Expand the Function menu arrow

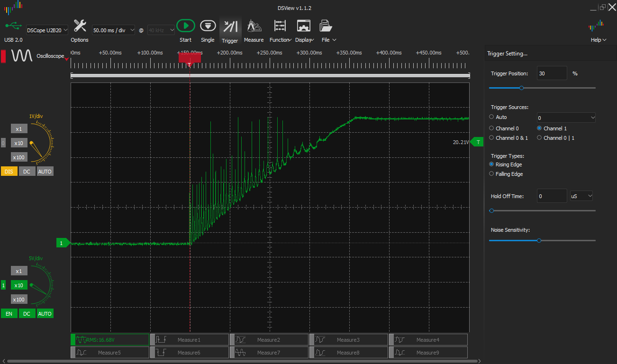click(x=290, y=40)
